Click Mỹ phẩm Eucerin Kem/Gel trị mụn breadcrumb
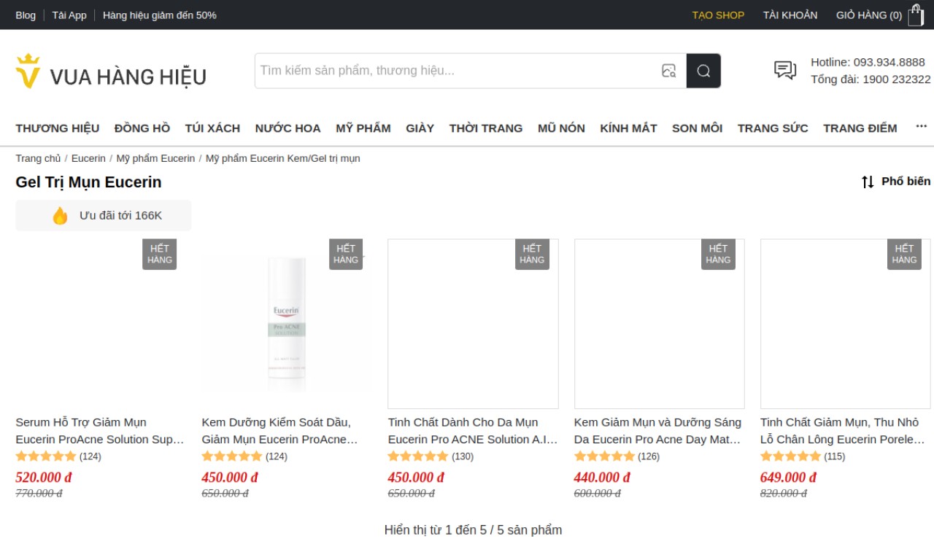 pyautogui.click(x=282, y=158)
